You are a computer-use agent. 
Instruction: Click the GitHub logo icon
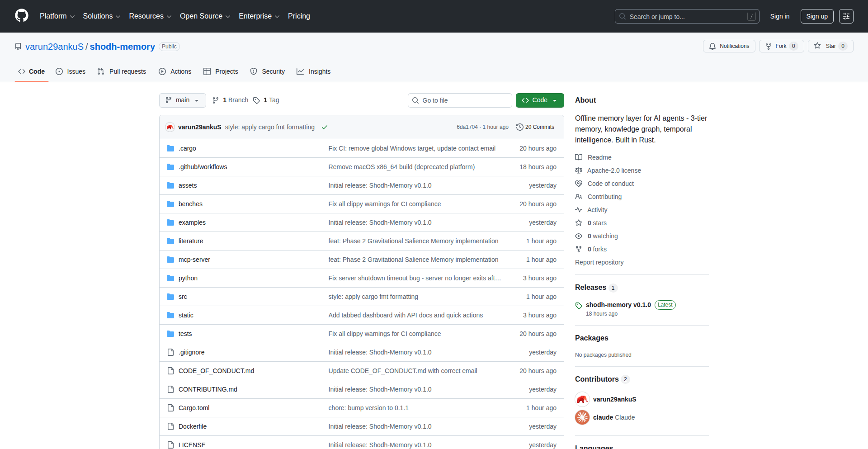point(22,16)
